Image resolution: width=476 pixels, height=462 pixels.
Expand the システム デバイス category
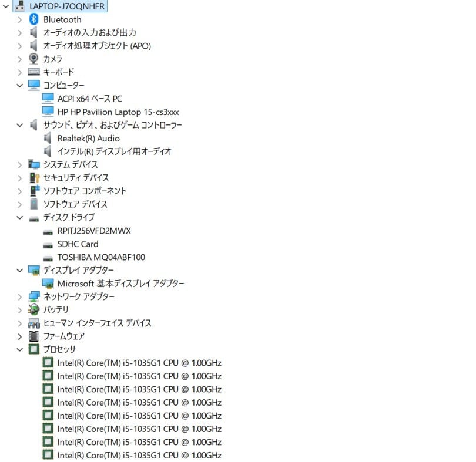click(x=20, y=165)
